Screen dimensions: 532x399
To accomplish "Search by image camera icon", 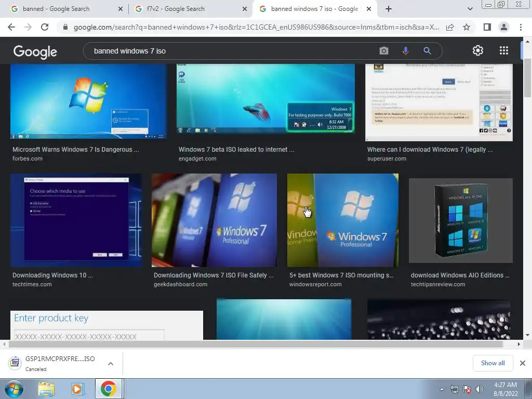I will coord(384,51).
